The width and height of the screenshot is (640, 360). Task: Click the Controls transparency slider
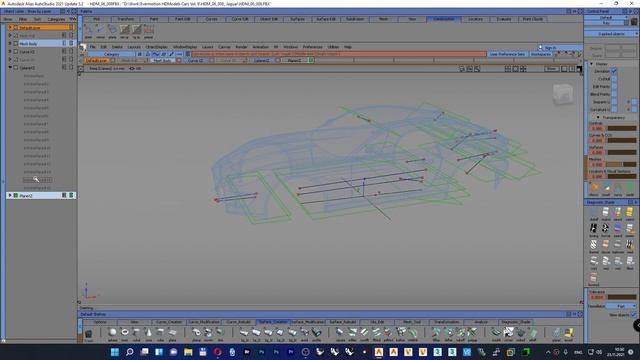tap(622, 129)
